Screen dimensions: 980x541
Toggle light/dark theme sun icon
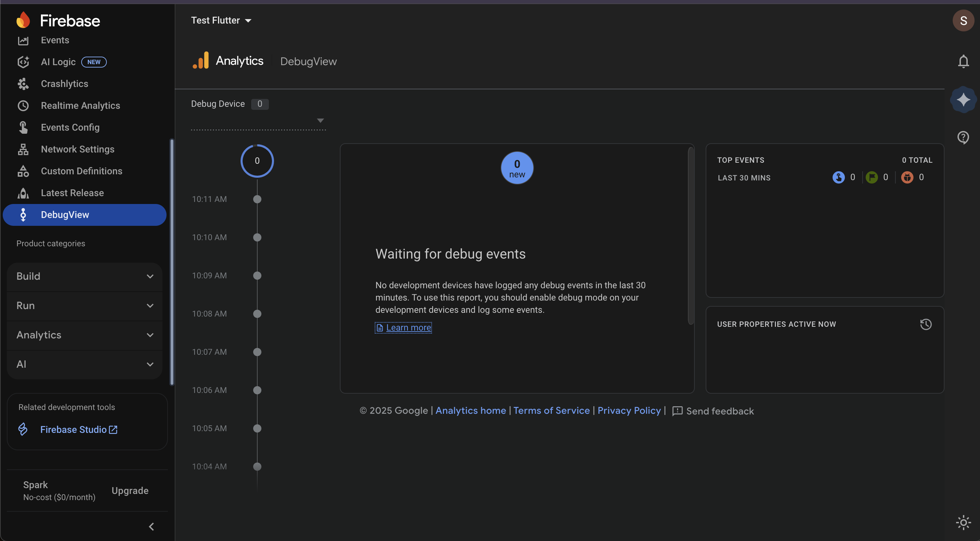coord(963,522)
